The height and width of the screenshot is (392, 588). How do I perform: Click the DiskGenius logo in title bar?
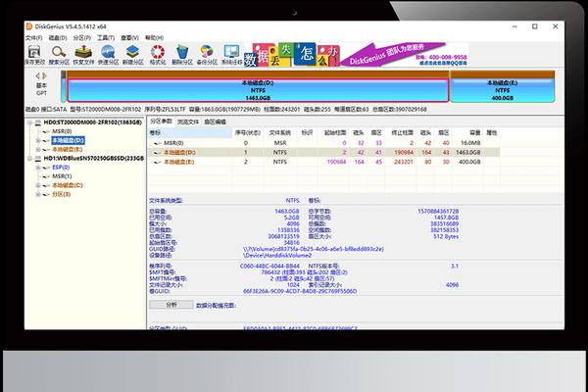[28, 26]
